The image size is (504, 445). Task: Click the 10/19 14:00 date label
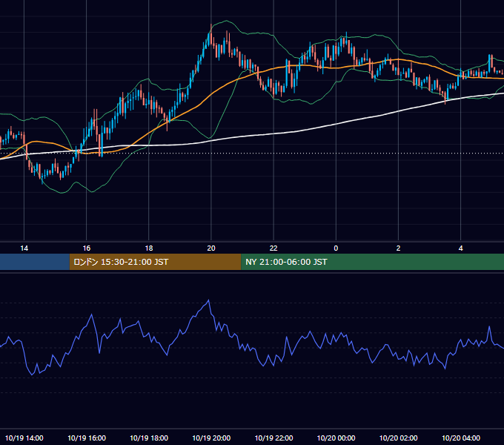pos(24,438)
